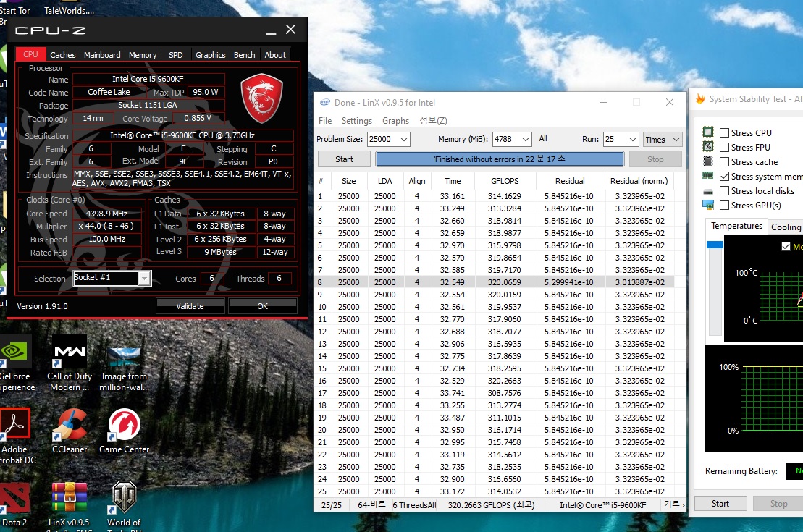Click the Time column header in LinX

pyautogui.click(x=453, y=181)
